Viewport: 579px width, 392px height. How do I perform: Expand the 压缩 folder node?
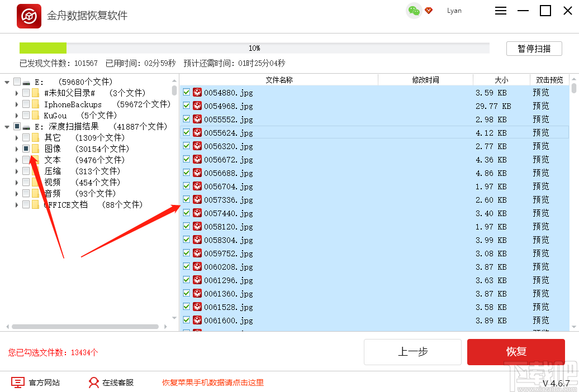coord(17,171)
